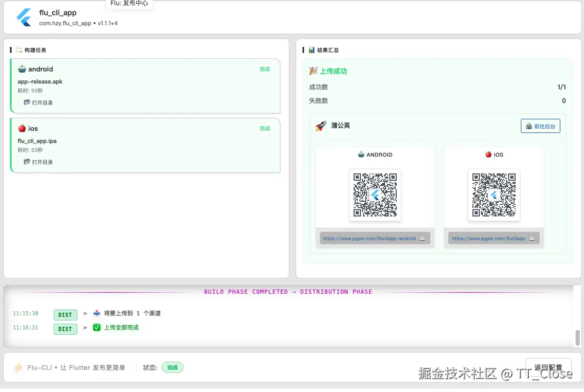Click the ANDROID QR code image
The width and height of the screenshot is (584, 392).
pyautogui.click(x=375, y=195)
